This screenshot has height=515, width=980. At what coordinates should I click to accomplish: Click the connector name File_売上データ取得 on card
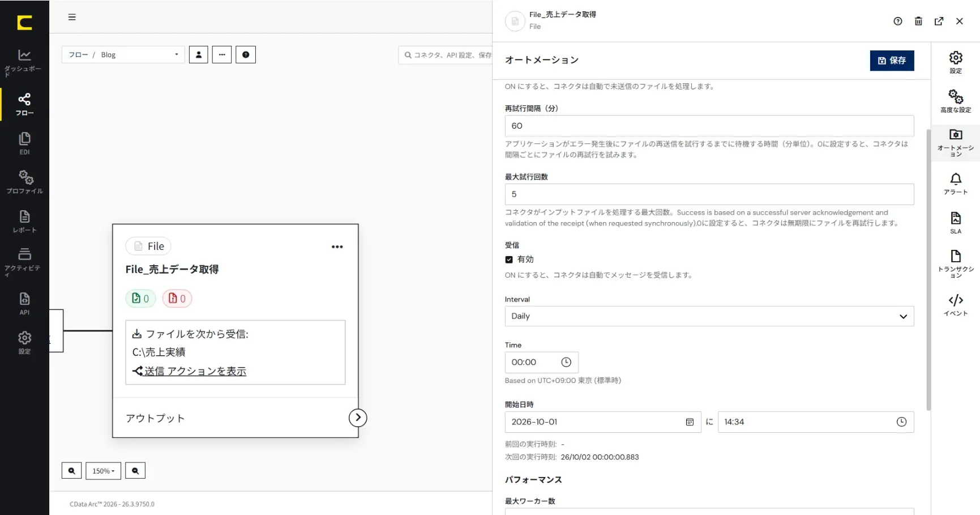[172, 270]
